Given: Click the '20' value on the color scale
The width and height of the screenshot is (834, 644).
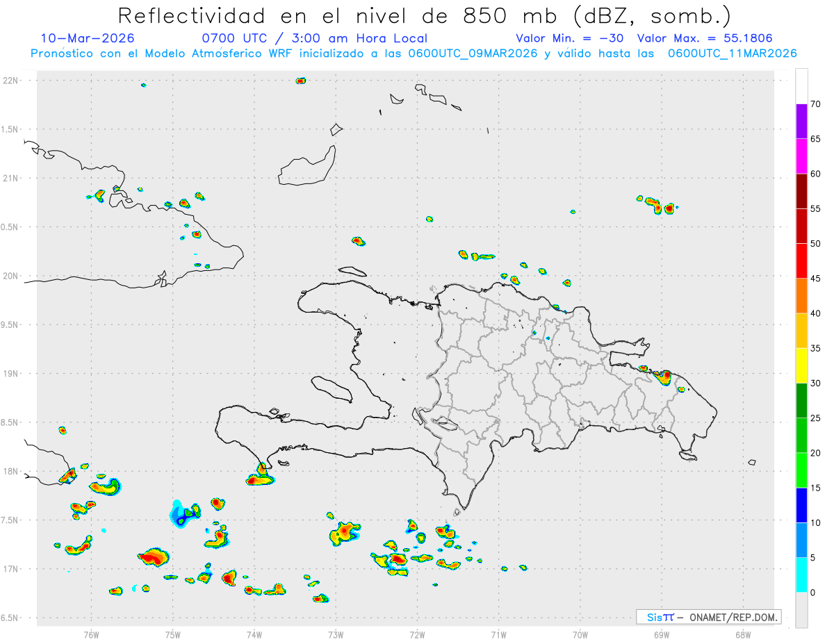Looking at the screenshot, I should 815,453.
